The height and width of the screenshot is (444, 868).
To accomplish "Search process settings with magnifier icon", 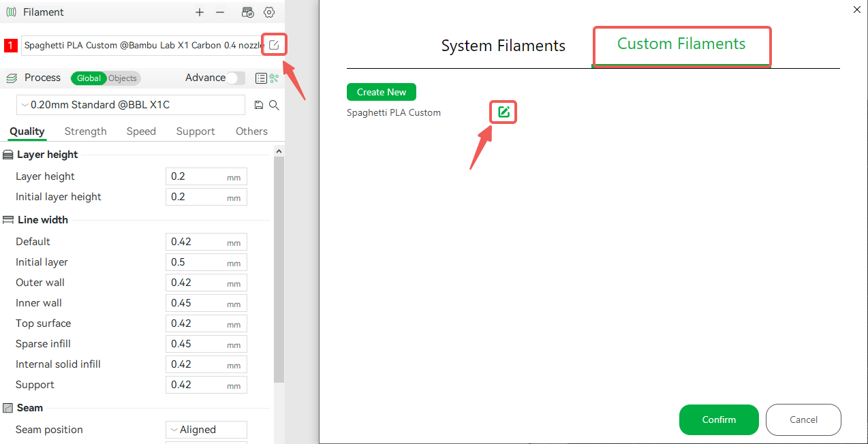I will 274,105.
